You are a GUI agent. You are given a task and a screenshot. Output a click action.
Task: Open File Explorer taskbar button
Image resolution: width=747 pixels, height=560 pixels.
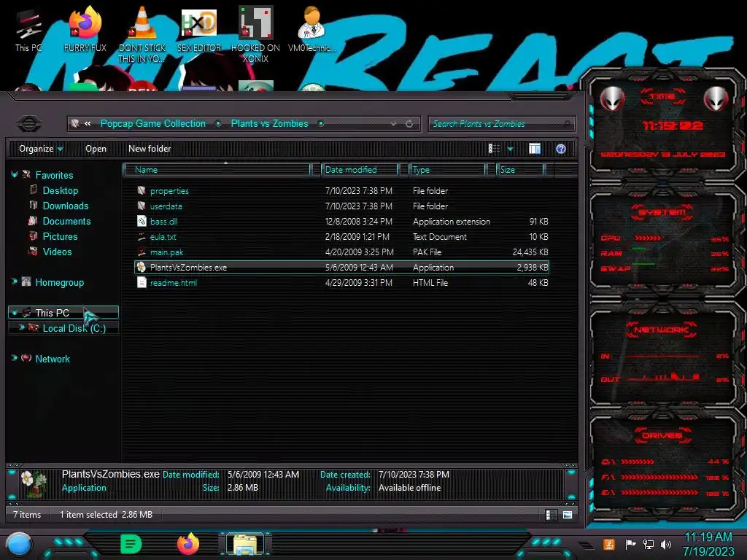(x=245, y=544)
